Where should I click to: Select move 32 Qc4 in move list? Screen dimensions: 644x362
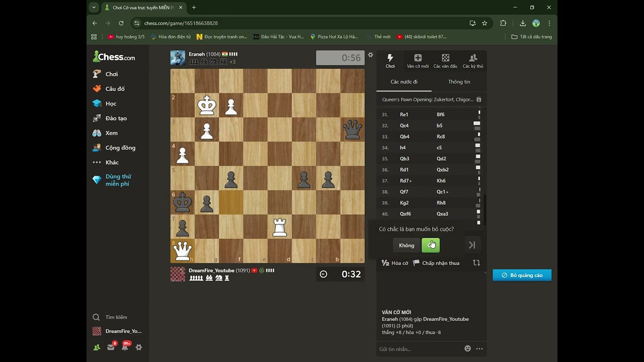tap(405, 126)
